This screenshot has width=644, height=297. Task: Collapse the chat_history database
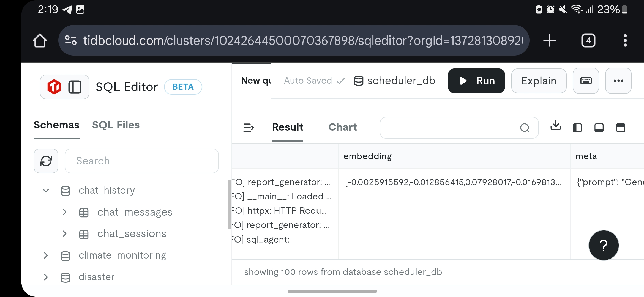(x=46, y=190)
